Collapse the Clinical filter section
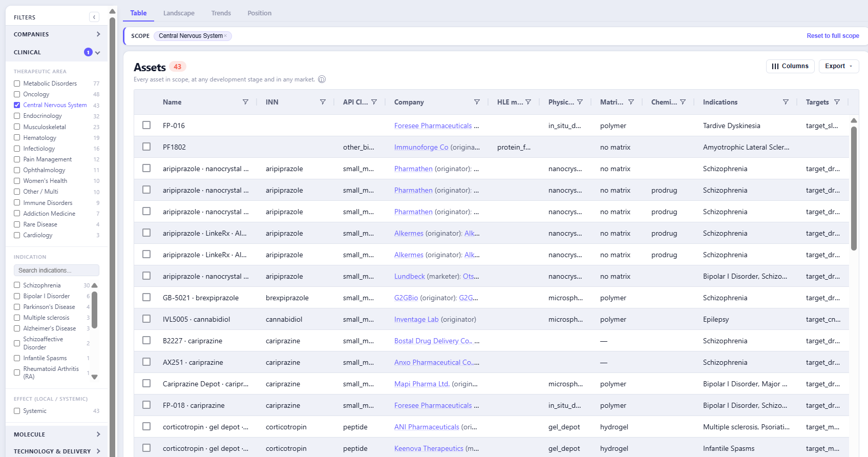Viewport: 868px width, 457px height. (x=57, y=52)
